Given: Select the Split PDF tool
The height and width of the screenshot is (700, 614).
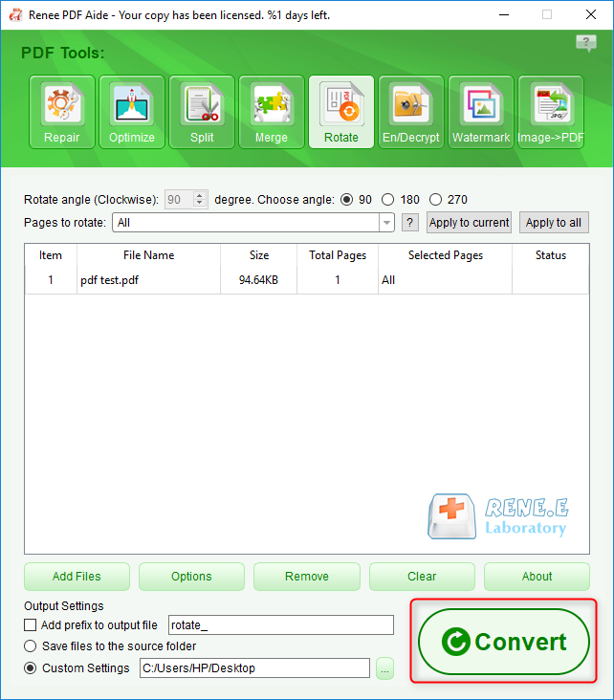Looking at the screenshot, I should (x=202, y=112).
